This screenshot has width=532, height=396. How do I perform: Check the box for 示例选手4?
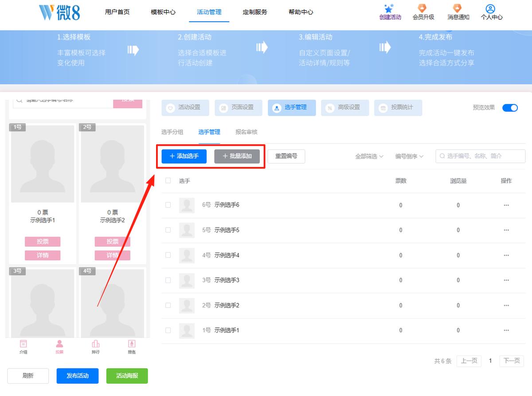click(x=168, y=255)
